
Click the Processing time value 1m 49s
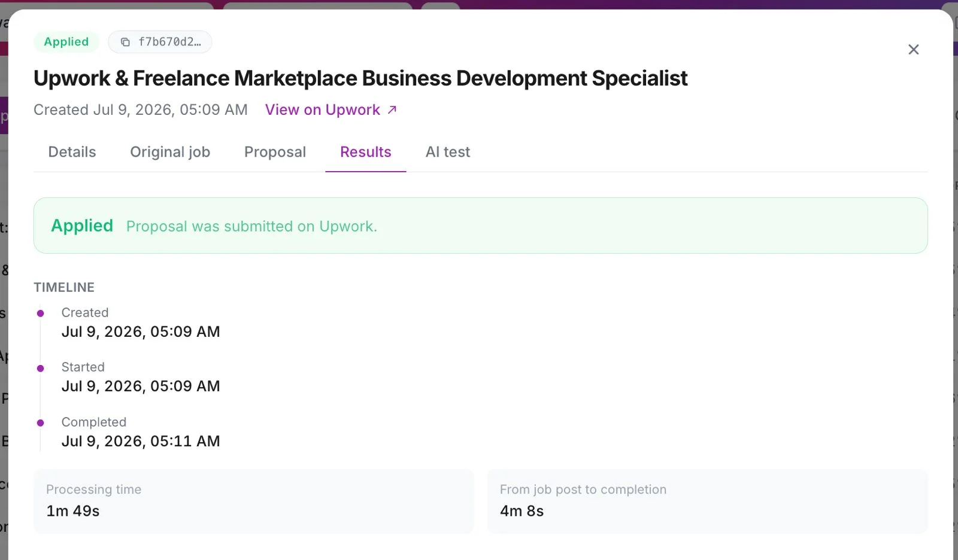pos(73,511)
